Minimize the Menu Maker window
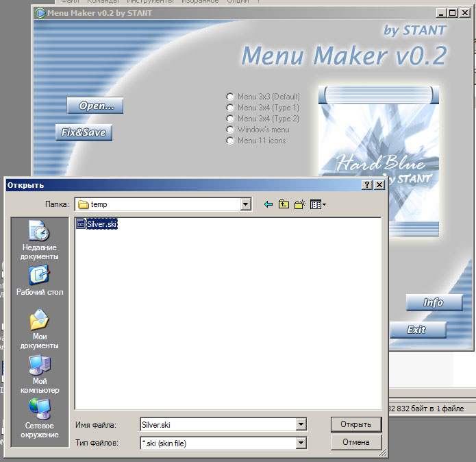Viewport: 476px width, 462px height. (x=441, y=13)
